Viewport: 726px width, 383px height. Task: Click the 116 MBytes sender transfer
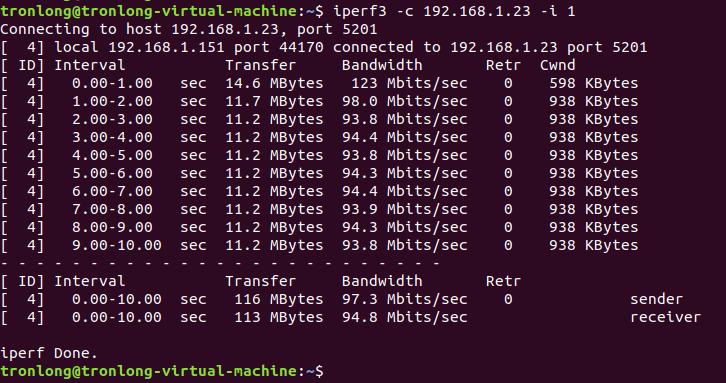tap(279, 299)
